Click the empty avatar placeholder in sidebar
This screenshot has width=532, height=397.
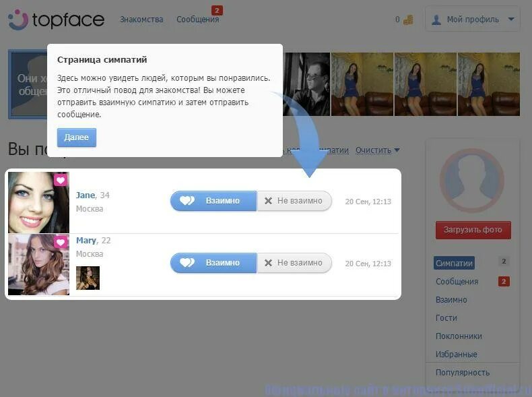(471, 181)
